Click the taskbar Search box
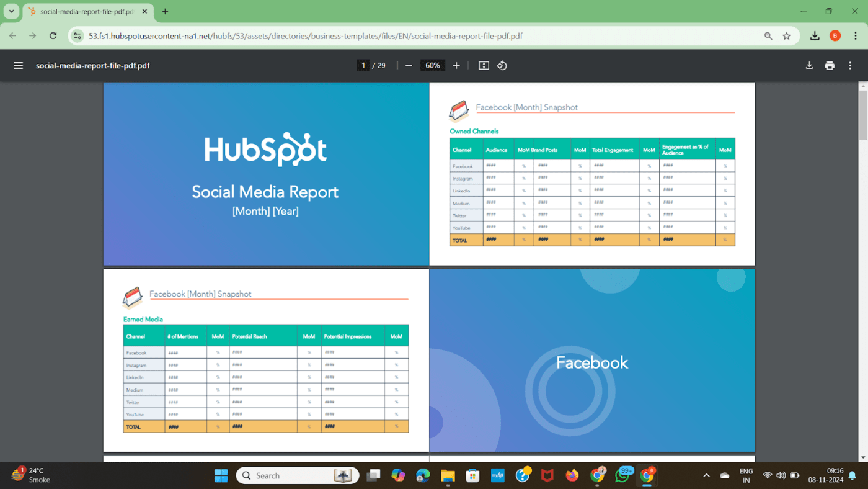This screenshot has width=868, height=489. pyautogui.click(x=298, y=475)
